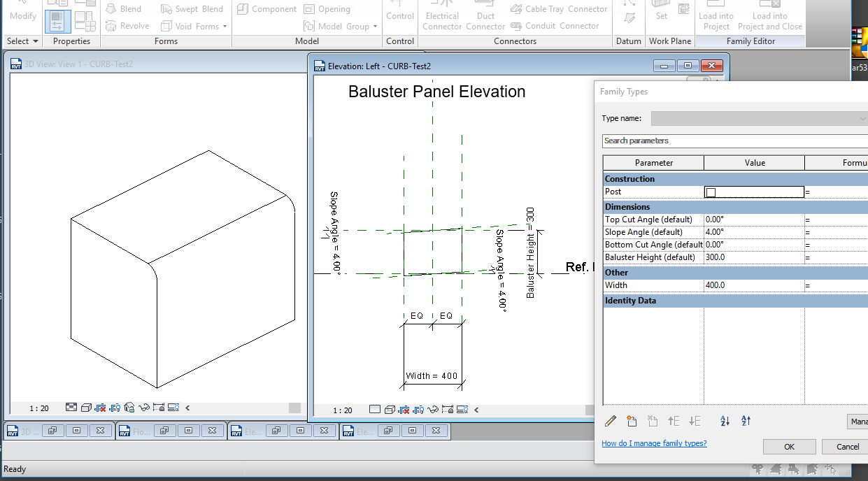Viewport: 868px width, 481px height.
Task: Click the Component tool in Model panel
Action: click(266, 9)
